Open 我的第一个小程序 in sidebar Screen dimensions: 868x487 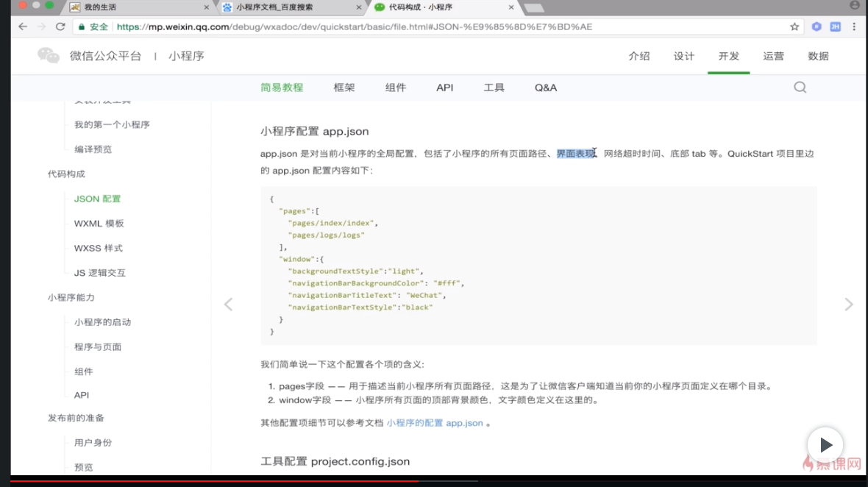[x=112, y=124]
